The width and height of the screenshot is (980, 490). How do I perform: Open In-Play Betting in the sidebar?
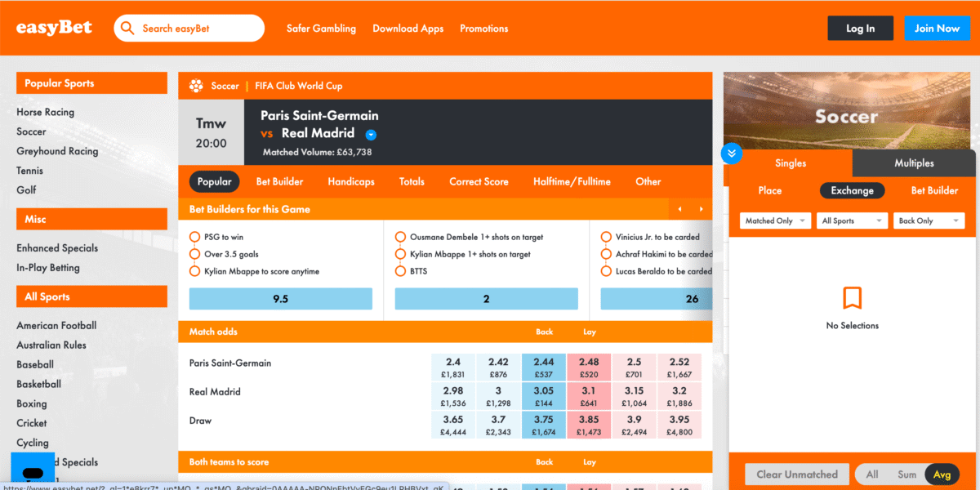click(x=48, y=268)
